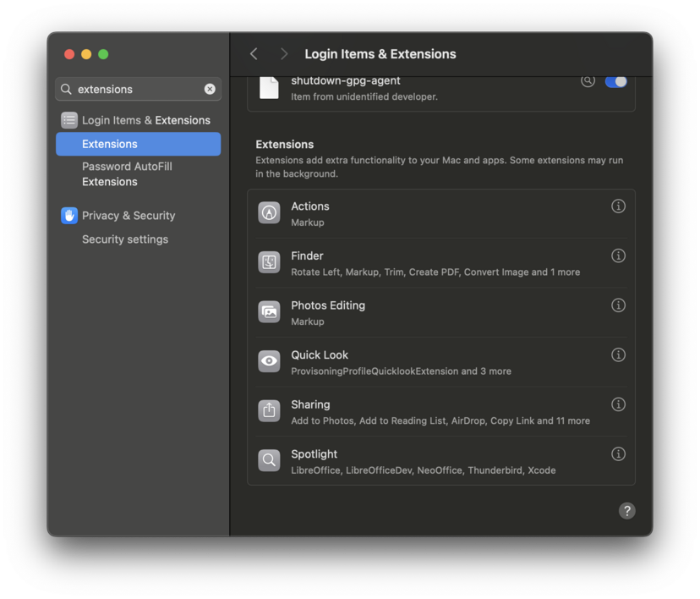
Task: Click the locate icon beside shutdown-gpg-agent
Action: point(588,80)
